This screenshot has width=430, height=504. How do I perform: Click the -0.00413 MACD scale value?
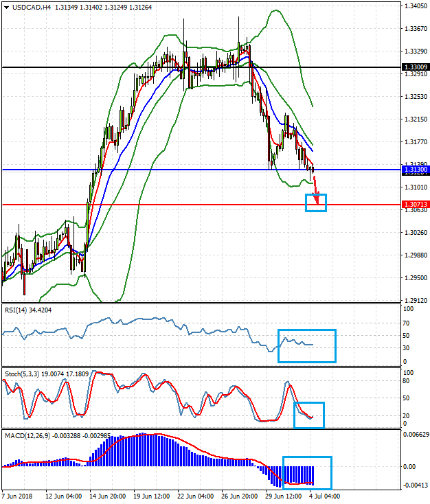pos(416,485)
